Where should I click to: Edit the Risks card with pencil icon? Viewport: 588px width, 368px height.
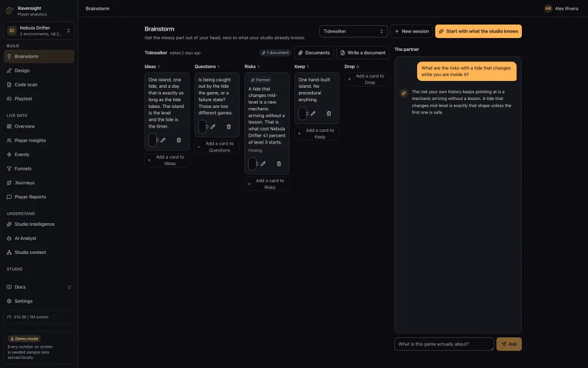pos(263,164)
